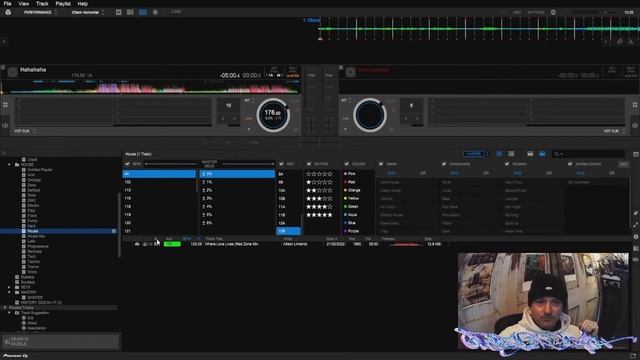Click the Link button in top toolbar
The height and width of the screenshot is (360, 640).
176,12
